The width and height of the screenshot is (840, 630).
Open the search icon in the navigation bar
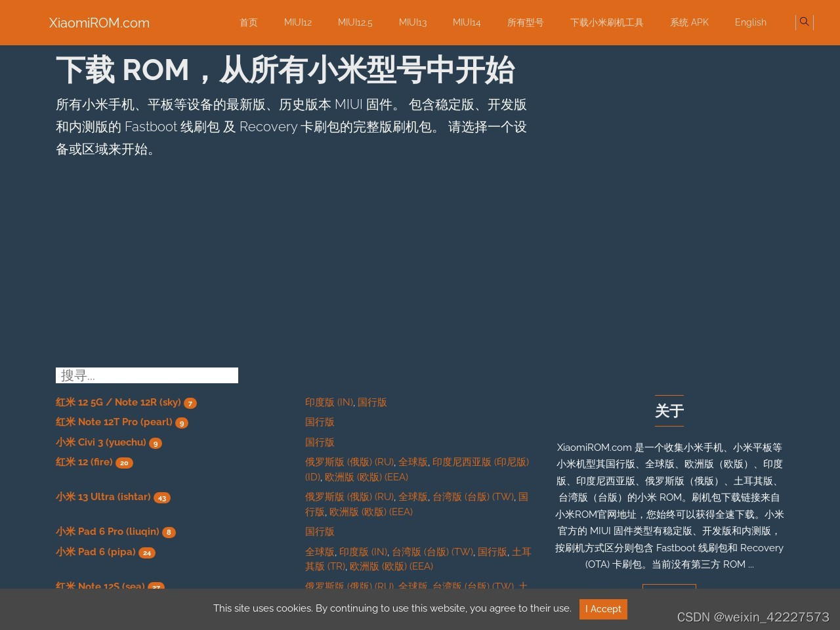pyautogui.click(x=804, y=22)
